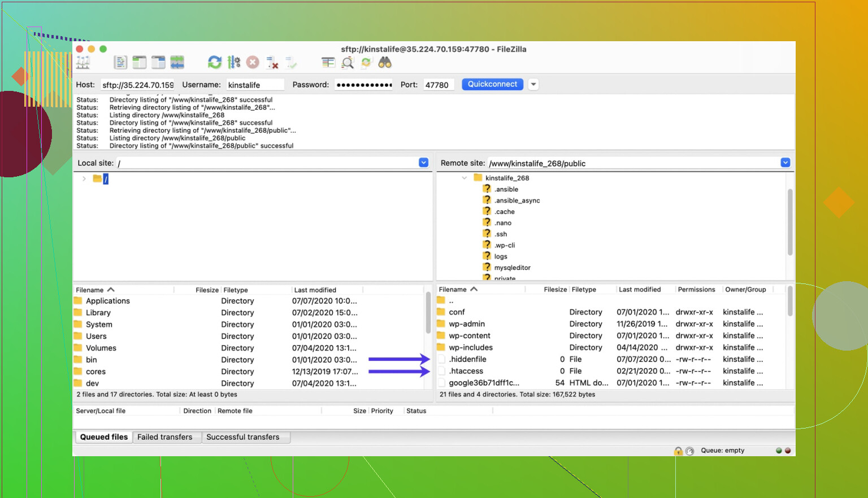Click the Remote site path field
This screenshot has width=868, height=498.
click(x=633, y=163)
